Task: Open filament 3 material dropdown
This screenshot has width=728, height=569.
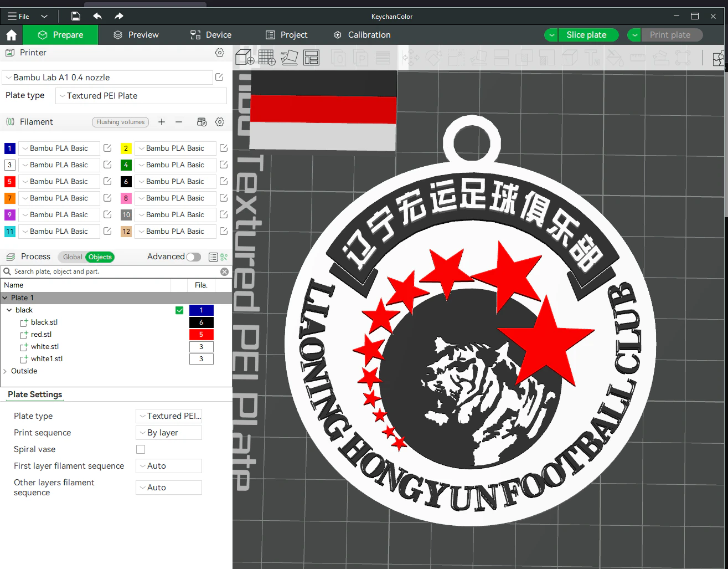Action: click(59, 165)
